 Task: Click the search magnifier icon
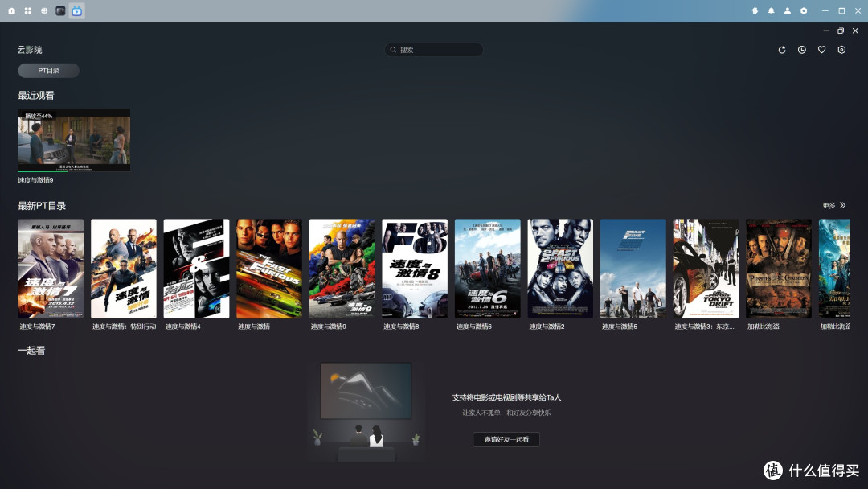pyautogui.click(x=393, y=50)
